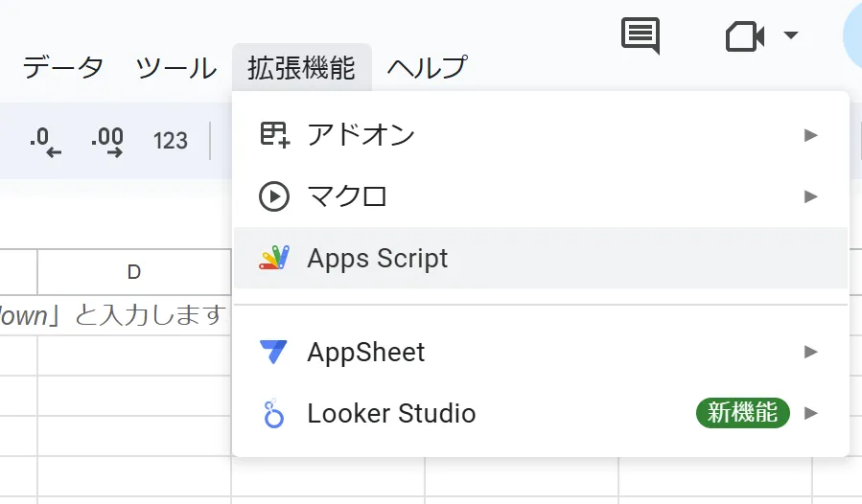Select マクロ menu entry
The width and height of the screenshot is (862, 504).
coord(541,196)
